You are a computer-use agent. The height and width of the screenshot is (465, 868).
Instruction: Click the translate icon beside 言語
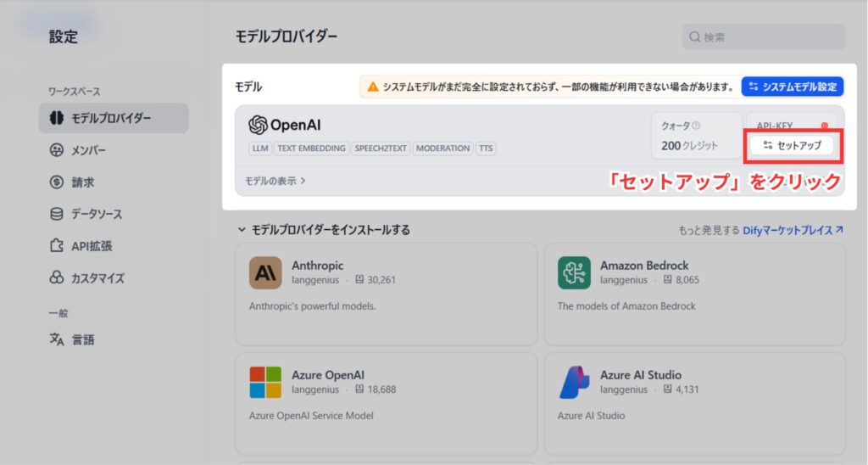coord(57,339)
